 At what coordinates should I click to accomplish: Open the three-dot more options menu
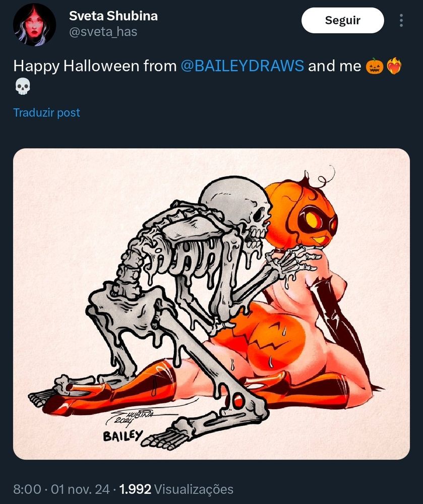click(x=401, y=20)
